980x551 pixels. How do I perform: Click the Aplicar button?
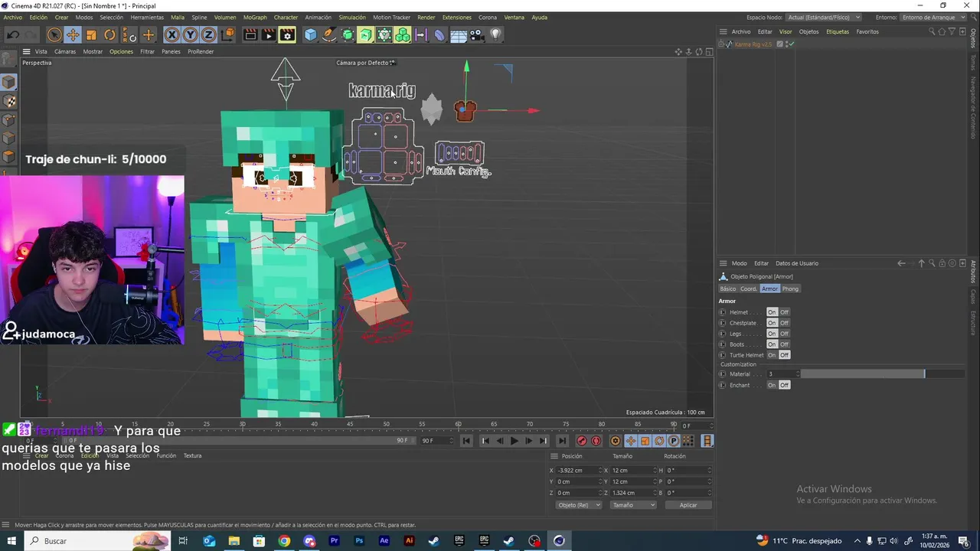pyautogui.click(x=688, y=505)
